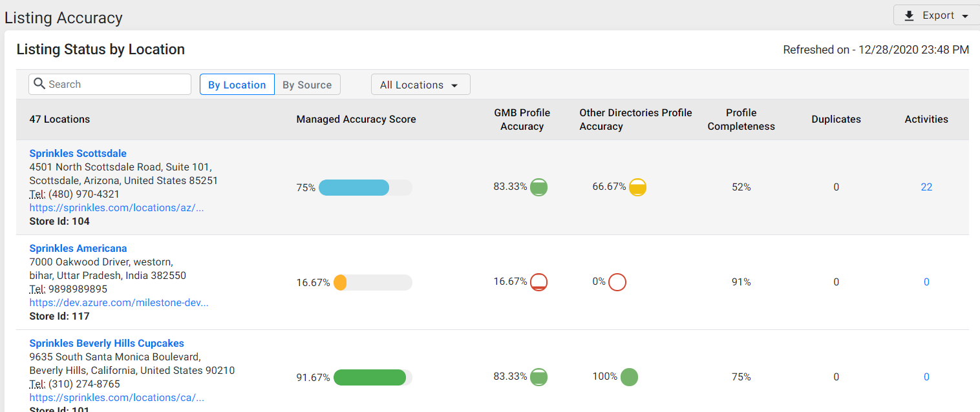
Task: Click the red 16.67% GMB accuracy circle
Action: click(x=538, y=282)
